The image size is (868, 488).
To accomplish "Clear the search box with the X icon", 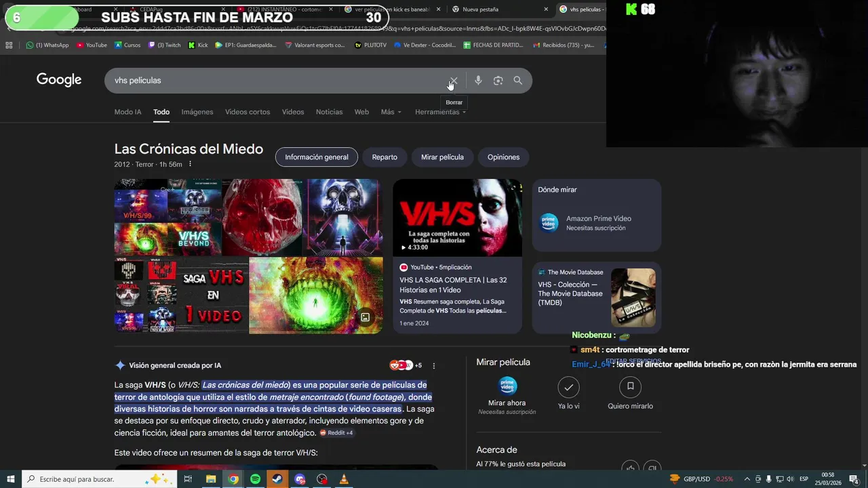I will (x=454, y=81).
